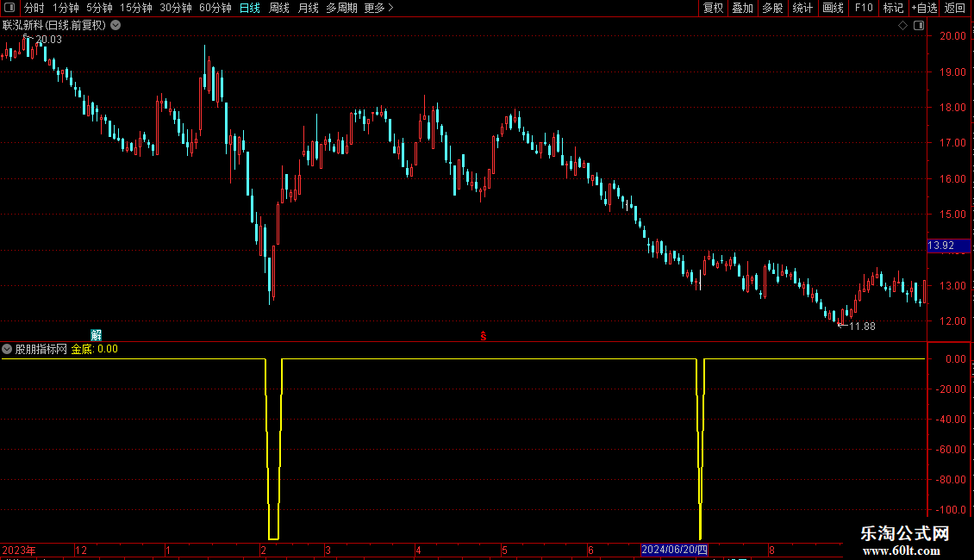Add stock with +自选 button
974x560 pixels.
click(x=924, y=8)
